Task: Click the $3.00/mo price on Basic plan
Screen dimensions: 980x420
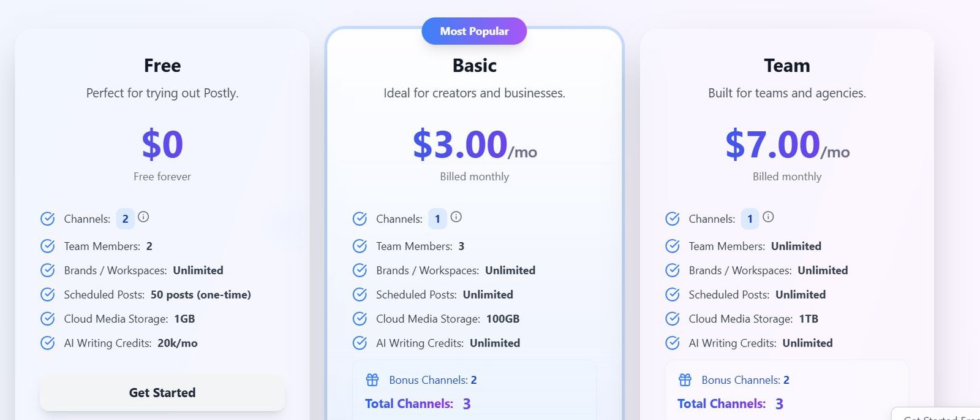Action: click(x=475, y=145)
